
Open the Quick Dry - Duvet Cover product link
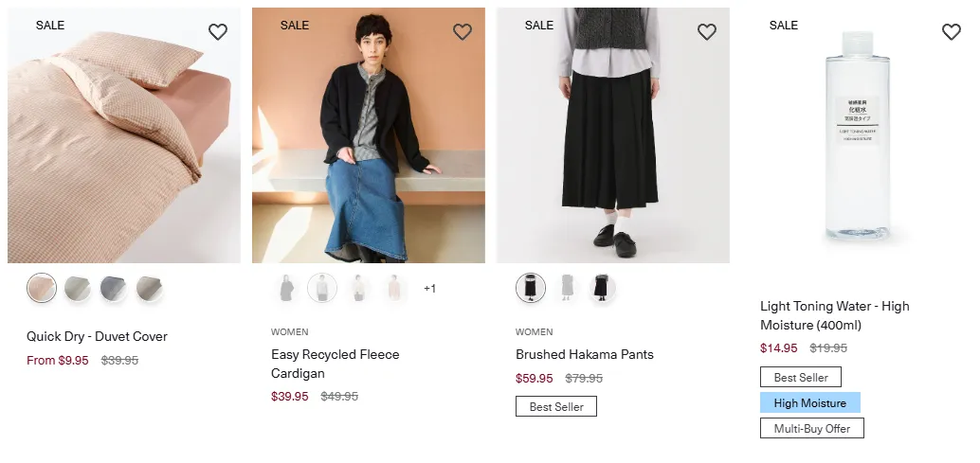coord(97,336)
